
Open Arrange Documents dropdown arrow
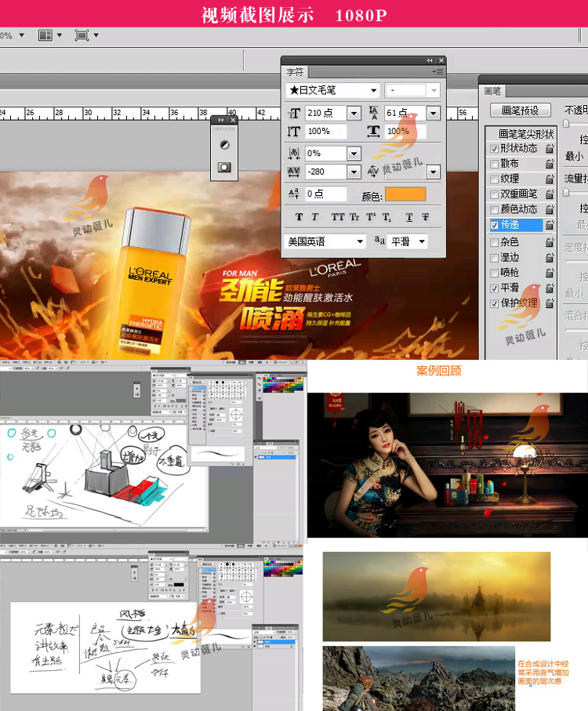click(60, 35)
